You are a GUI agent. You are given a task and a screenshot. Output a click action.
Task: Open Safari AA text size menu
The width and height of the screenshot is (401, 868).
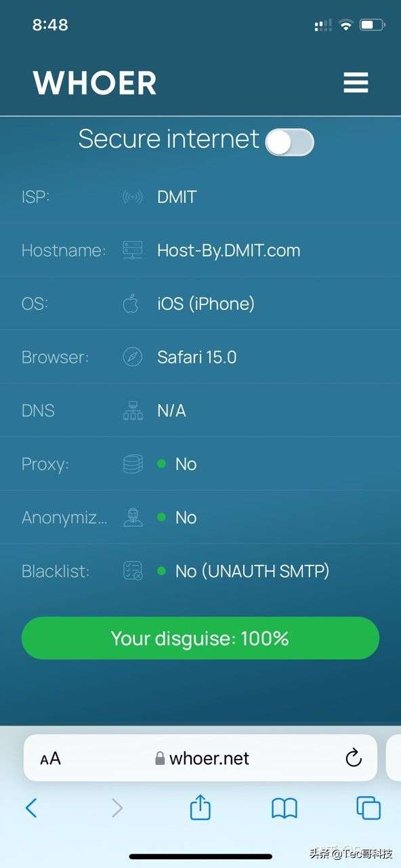pos(50,758)
